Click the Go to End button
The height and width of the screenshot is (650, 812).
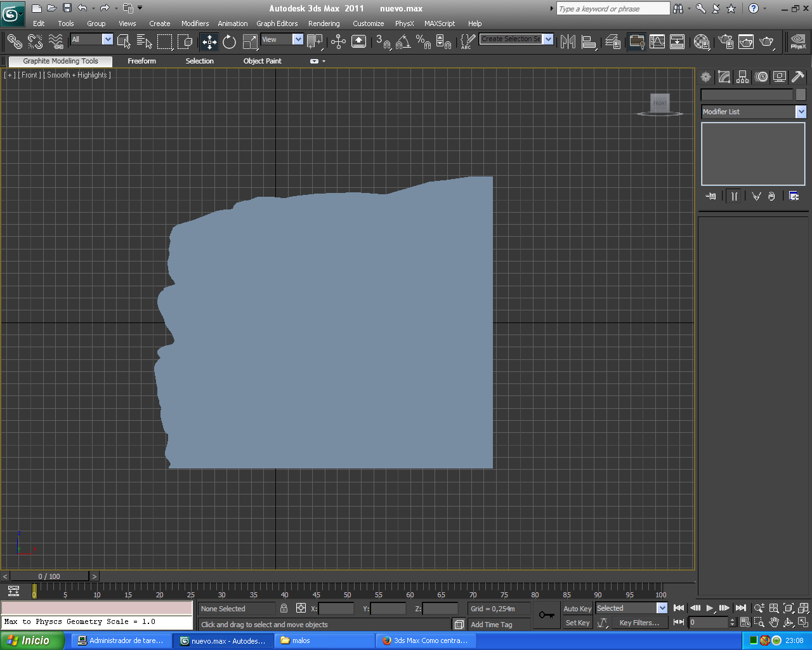pos(741,608)
